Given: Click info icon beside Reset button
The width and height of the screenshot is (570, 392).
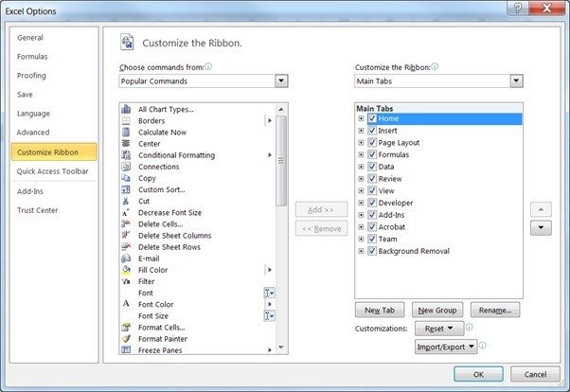Looking at the screenshot, I should point(470,328).
